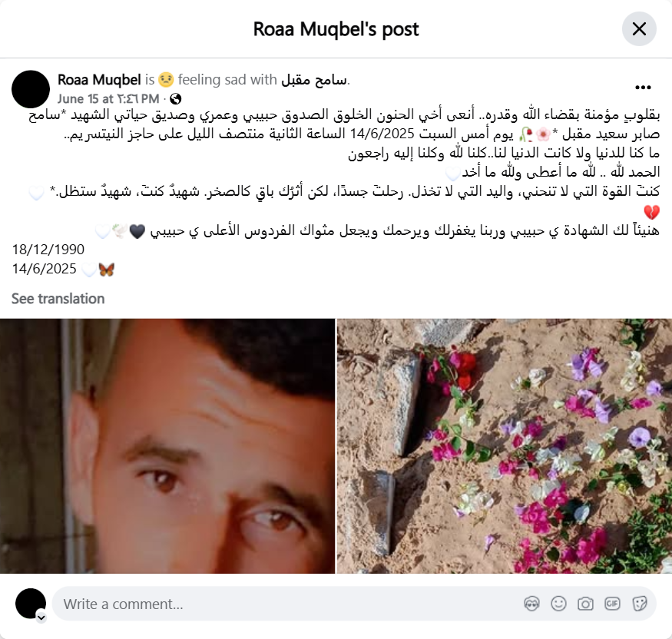
Task: Attach a photo using the camera icon
Action: click(x=585, y=604)
